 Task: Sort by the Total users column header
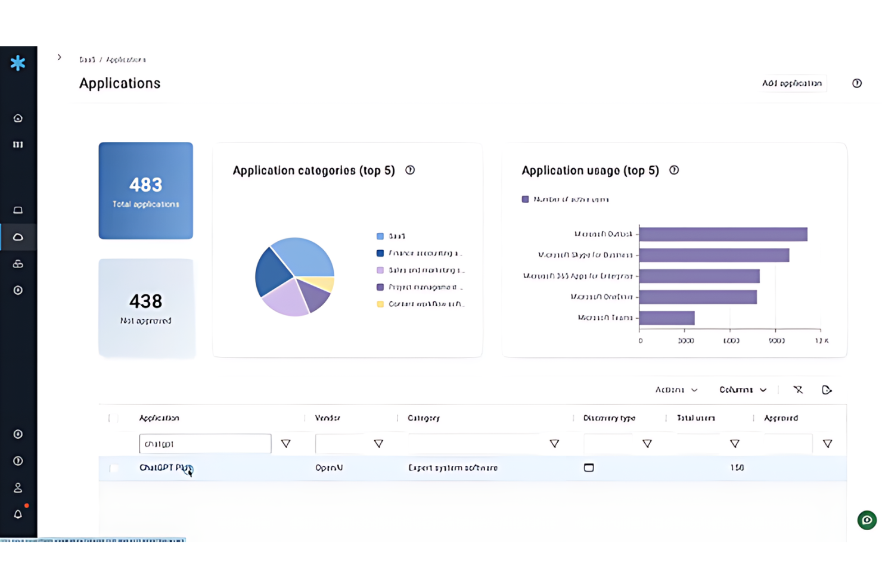tap(696, 418)
